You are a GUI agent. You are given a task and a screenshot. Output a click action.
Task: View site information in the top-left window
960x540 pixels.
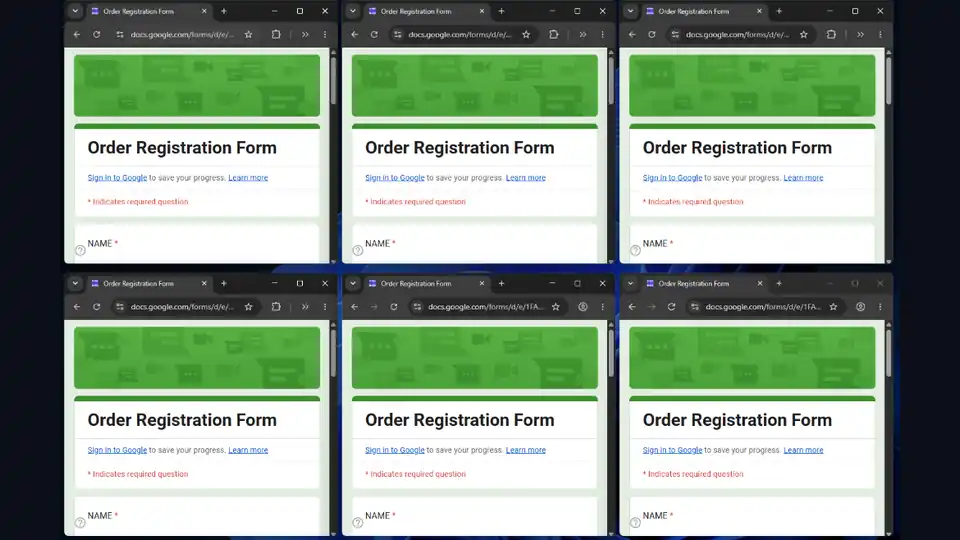120,35
